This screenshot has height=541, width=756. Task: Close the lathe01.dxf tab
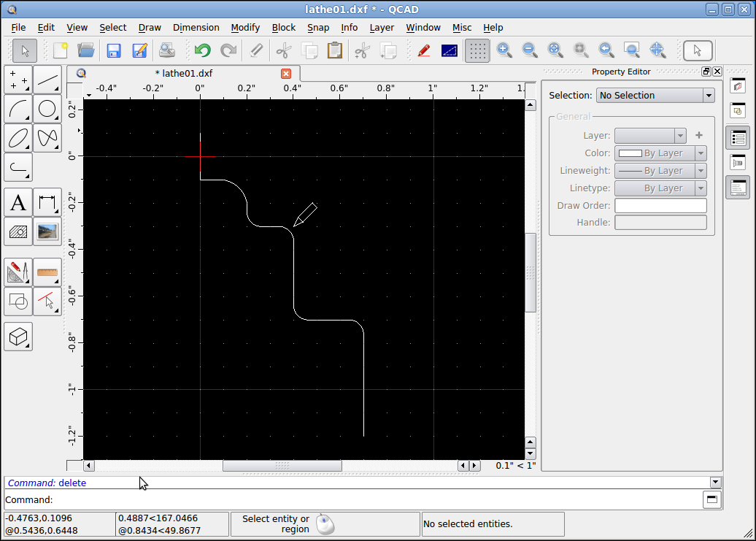286,73
